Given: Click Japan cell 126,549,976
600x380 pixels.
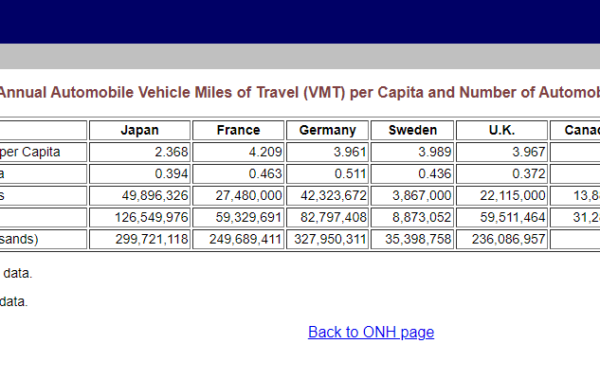Looking at the screenshot, I should click(140, 217).
